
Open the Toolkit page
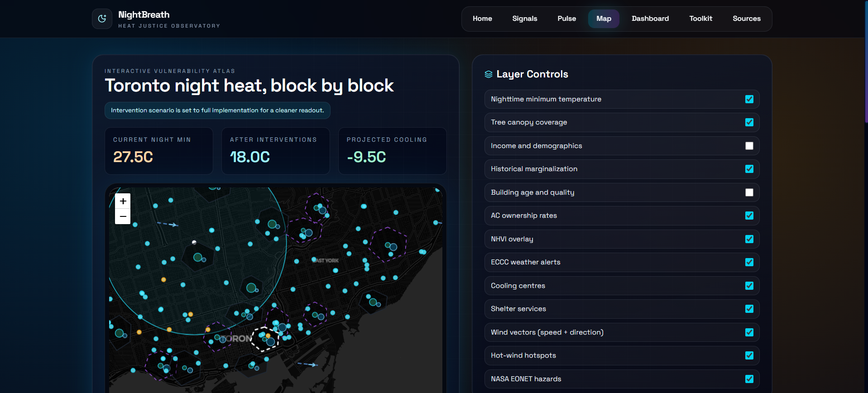700,19
